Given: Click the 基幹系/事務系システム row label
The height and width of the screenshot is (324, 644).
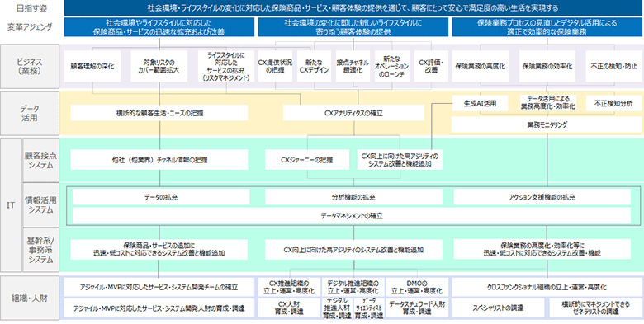Looking at the screenshot, I should (41, 250).
